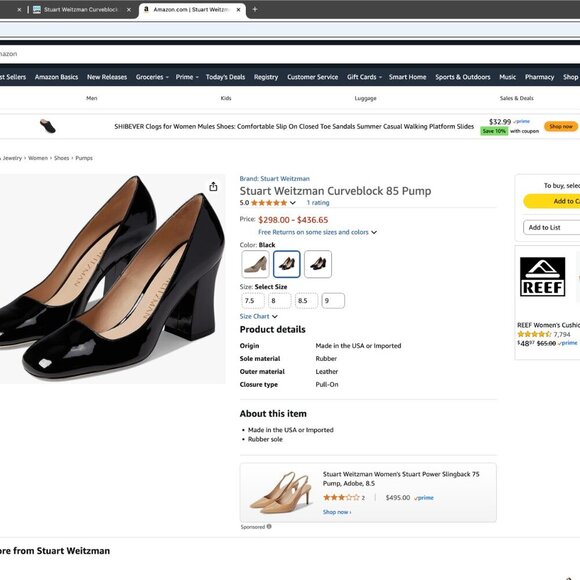580x580 pixels.
Task: Open the Music section
Action: click(507, 77)
